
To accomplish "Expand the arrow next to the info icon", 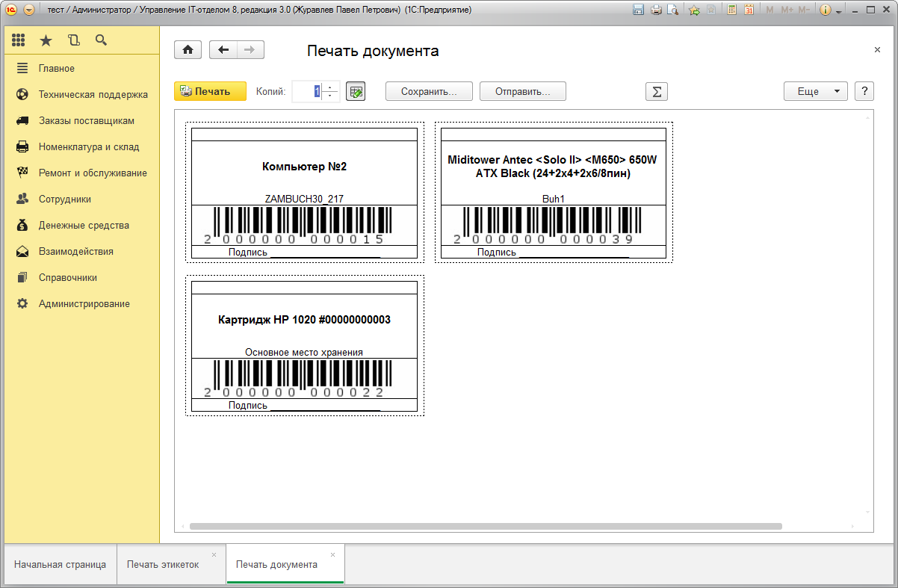I will click(838, 11).
